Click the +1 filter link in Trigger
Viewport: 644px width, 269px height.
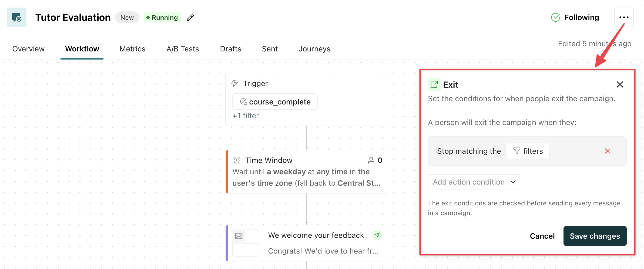click(246, 116)
